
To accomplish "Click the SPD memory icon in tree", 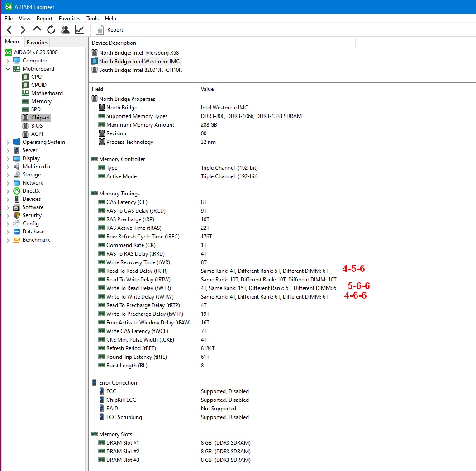I will point(25,109).
